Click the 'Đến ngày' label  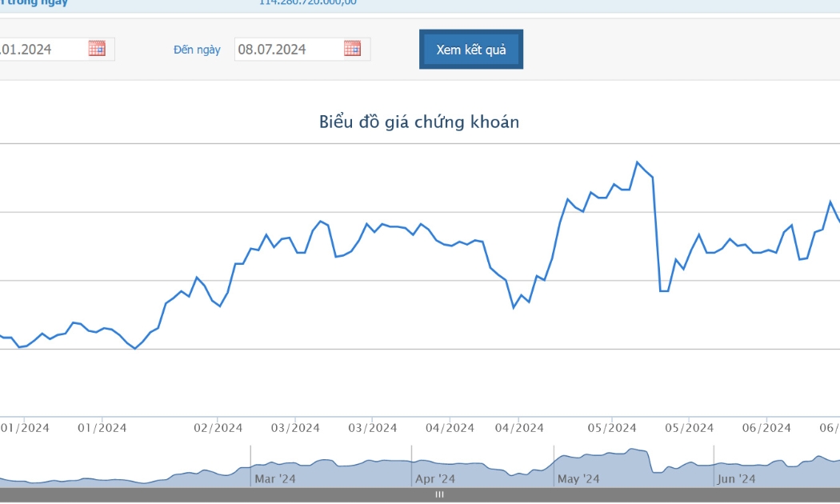coord(197,50)
